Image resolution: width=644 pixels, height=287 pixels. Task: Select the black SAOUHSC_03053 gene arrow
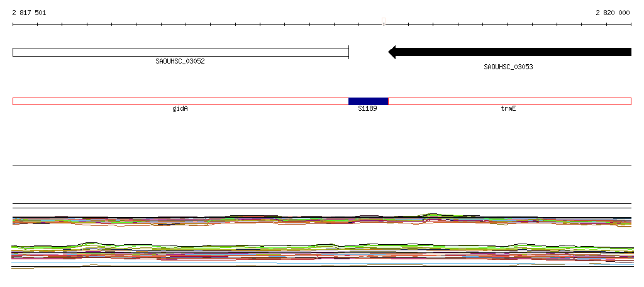(x=509, y=52)
